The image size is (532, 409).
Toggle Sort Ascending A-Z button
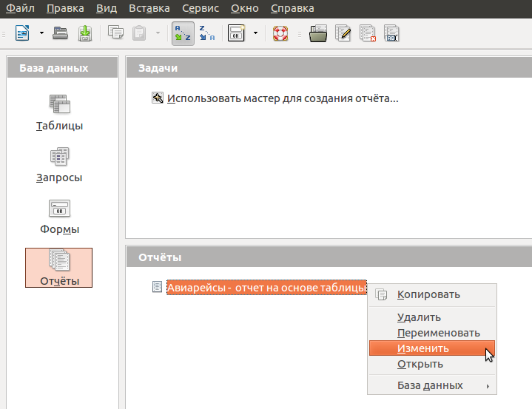point(183,33)
